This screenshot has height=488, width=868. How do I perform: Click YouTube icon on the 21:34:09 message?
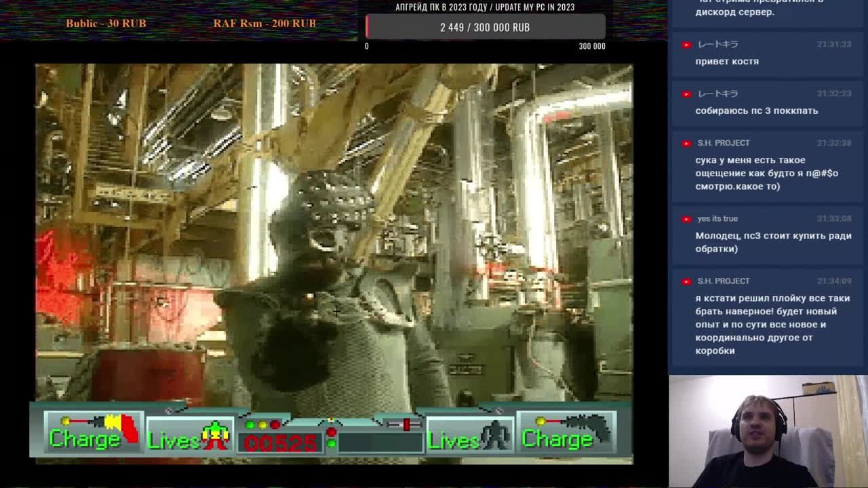(686, 281)
